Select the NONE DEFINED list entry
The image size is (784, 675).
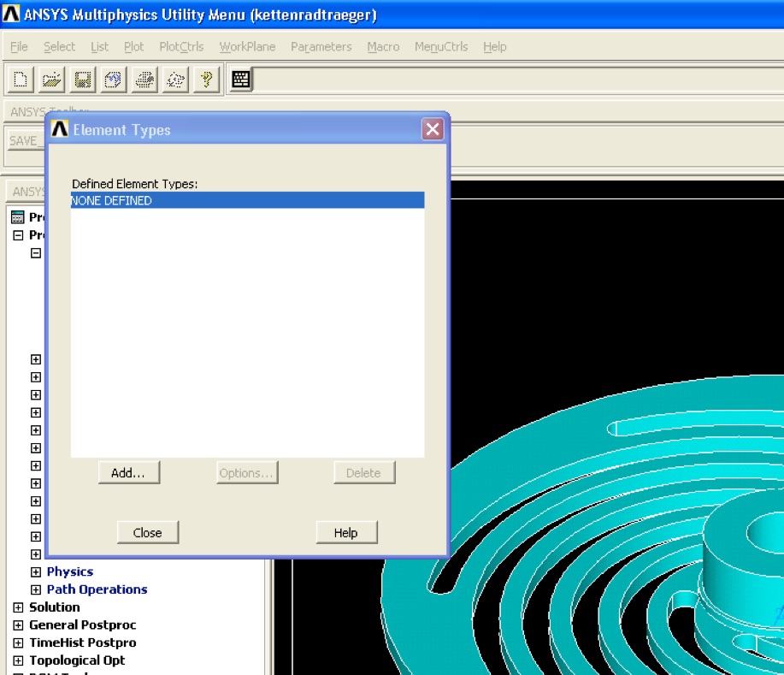pos(247,200)
